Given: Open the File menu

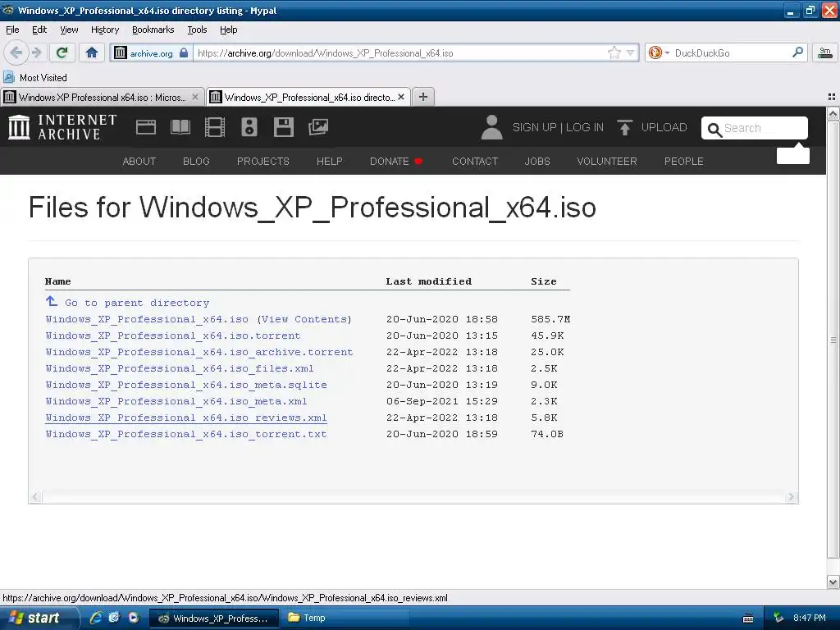Looking at the screenshot, I should click(12, 30).
